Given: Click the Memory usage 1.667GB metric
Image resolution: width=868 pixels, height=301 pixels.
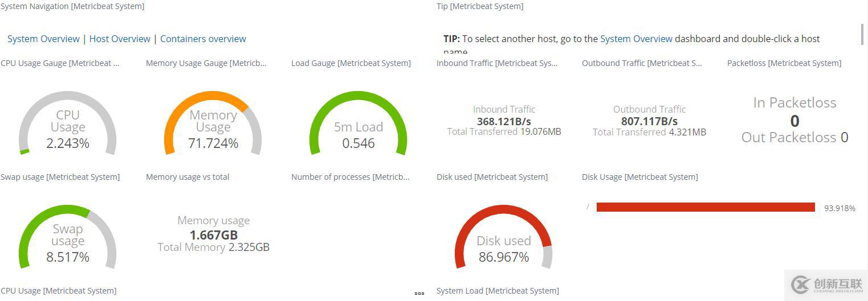Looking at the screenshot, I should pyautogui.click(x=213, y=235).
